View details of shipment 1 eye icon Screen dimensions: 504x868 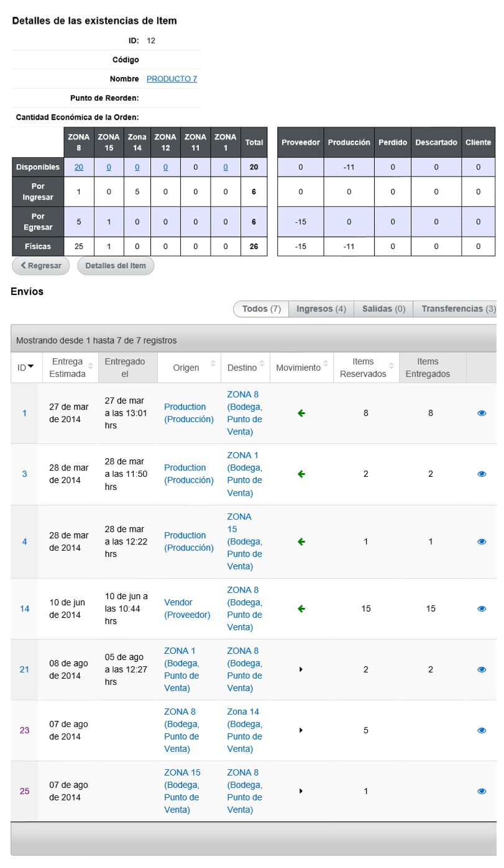(x=482, y=413)
